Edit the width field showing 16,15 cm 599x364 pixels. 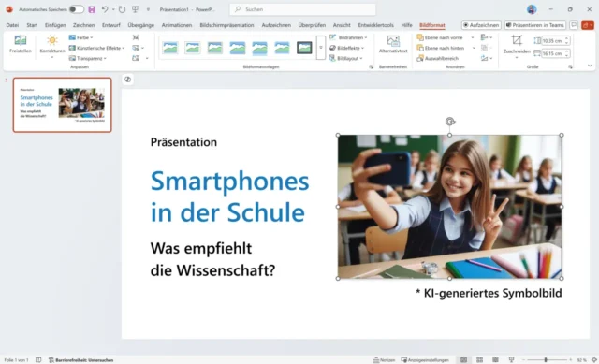click(552, 53)
